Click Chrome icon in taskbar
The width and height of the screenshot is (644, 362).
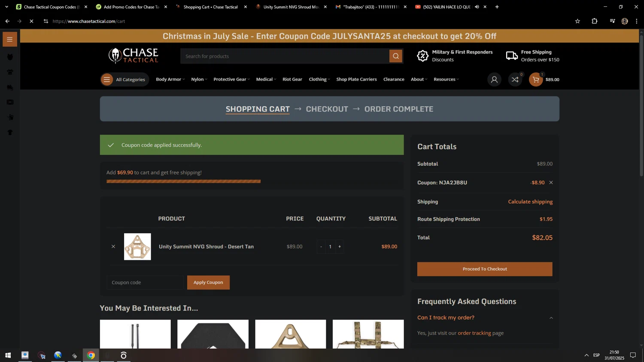[x=91, y=356]
